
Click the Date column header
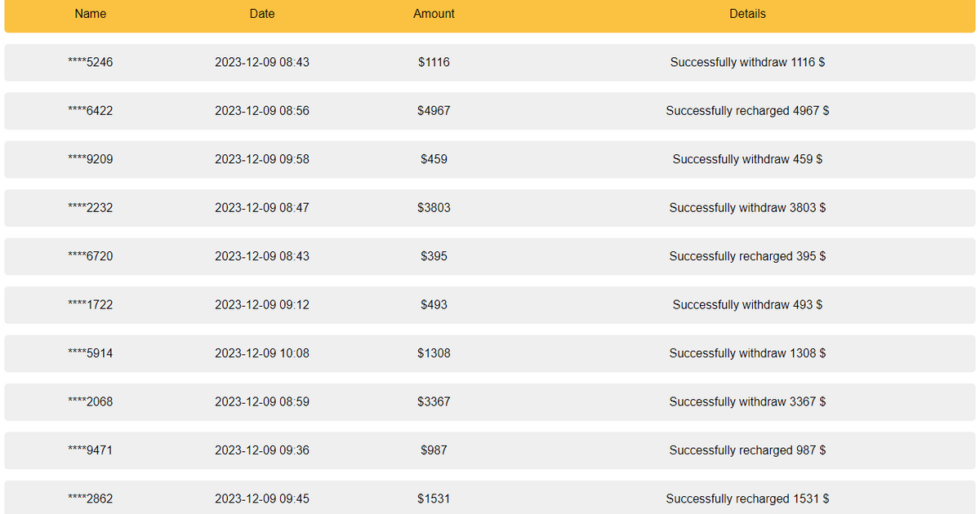point(262,14)
